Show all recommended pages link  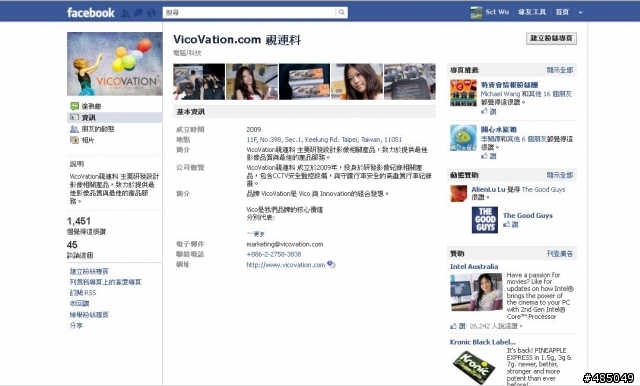pos(560,70)
